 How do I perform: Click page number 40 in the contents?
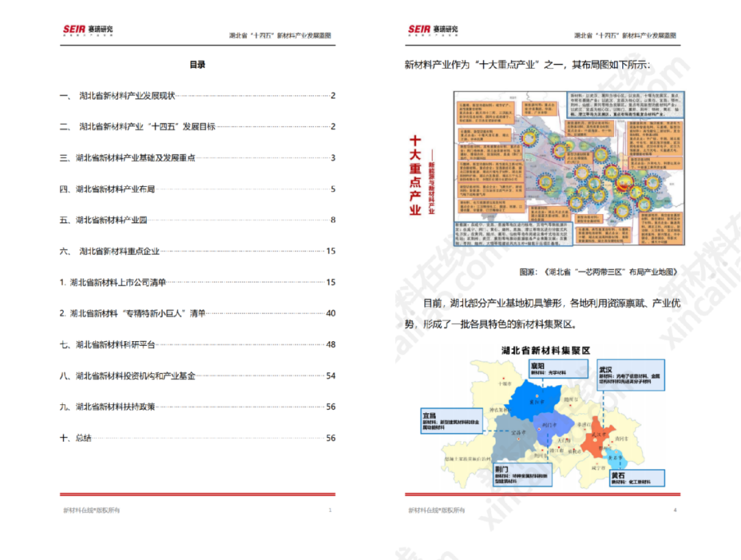point(331,314)
